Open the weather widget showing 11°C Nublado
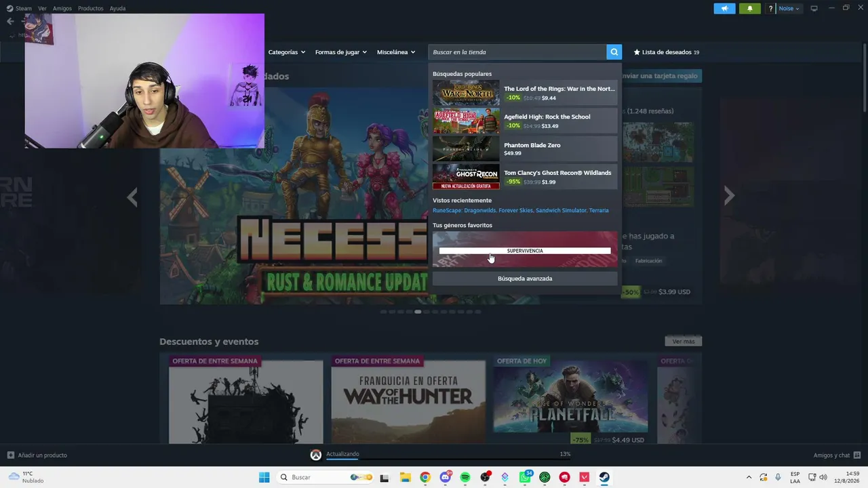Screen dimensions: 868x488 coord(26,477)
